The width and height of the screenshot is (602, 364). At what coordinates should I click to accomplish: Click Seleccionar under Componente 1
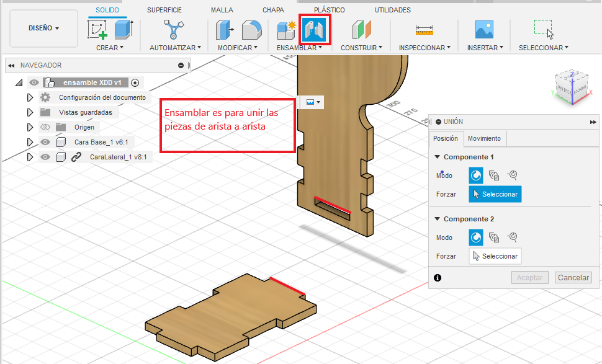pyautogui.click(x=495, y=194)
